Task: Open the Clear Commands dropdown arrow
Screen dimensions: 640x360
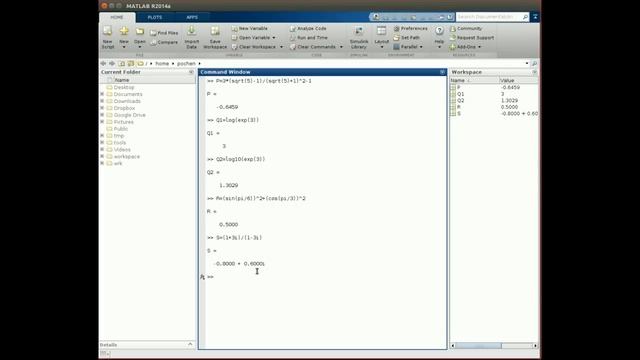Action: [x=341, y=47]
